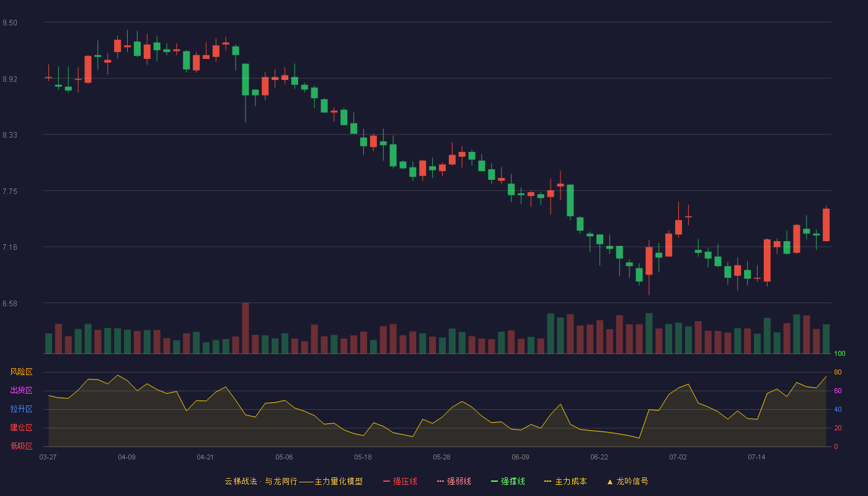Viewport: 868px width, 496px height.
Task: Toggle the 龙吟信号 triangle legend item
Action: tap(627, 481)
